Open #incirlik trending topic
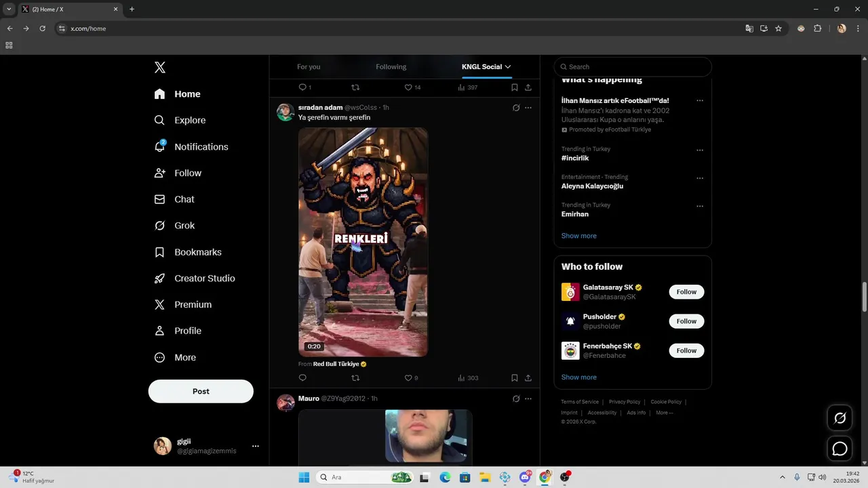Image resolution: width=868 pixels, height=488 pixels. pyautogui.click(x=575, y=158)
